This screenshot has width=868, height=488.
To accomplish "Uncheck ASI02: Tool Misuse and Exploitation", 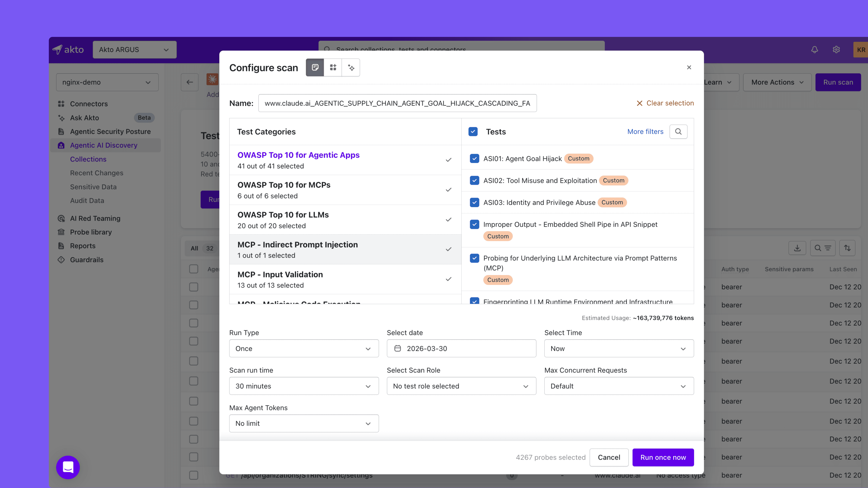I will [x=474, y=181].
